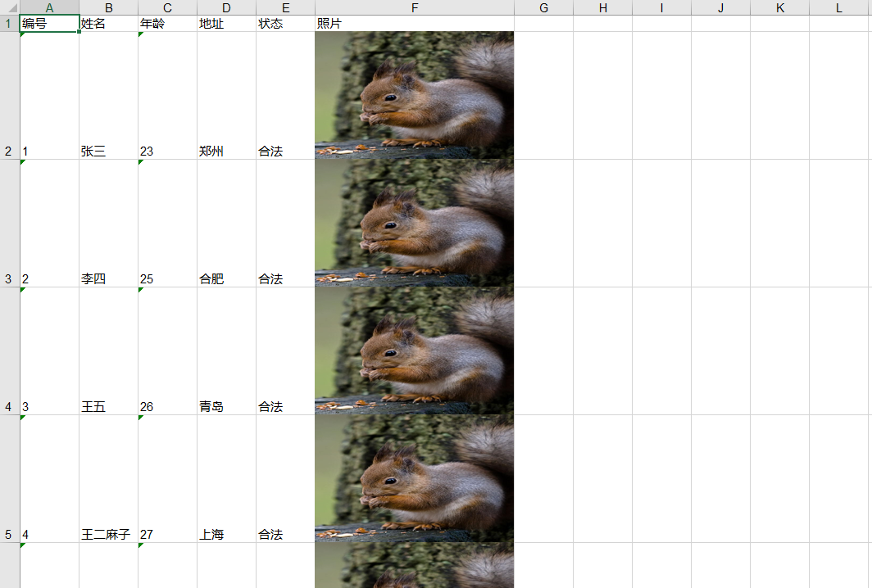Image resolution: width=872 pixels, height=588 pixels.
Task: Select column L header
Action: [x=840, y=7]
